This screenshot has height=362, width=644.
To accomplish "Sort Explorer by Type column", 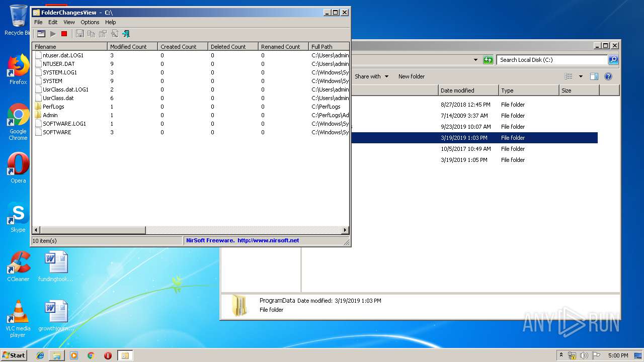I will click(x=529, y=90).
